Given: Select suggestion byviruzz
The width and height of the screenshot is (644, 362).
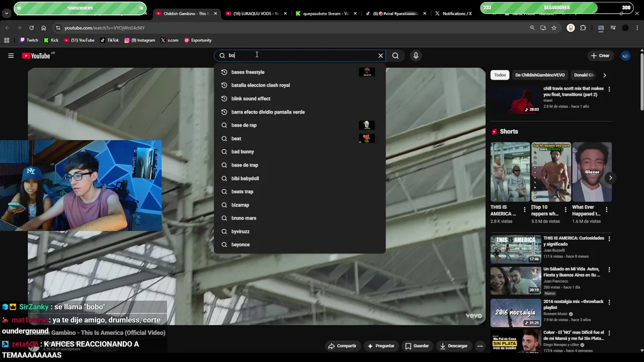Looking at the screenshot, I should [299, 231].
